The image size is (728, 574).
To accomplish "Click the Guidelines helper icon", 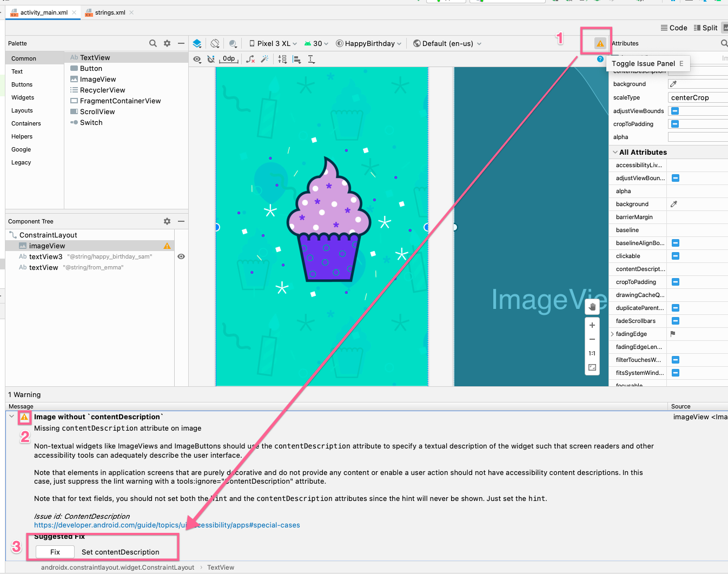I will (x=312, y=59).
